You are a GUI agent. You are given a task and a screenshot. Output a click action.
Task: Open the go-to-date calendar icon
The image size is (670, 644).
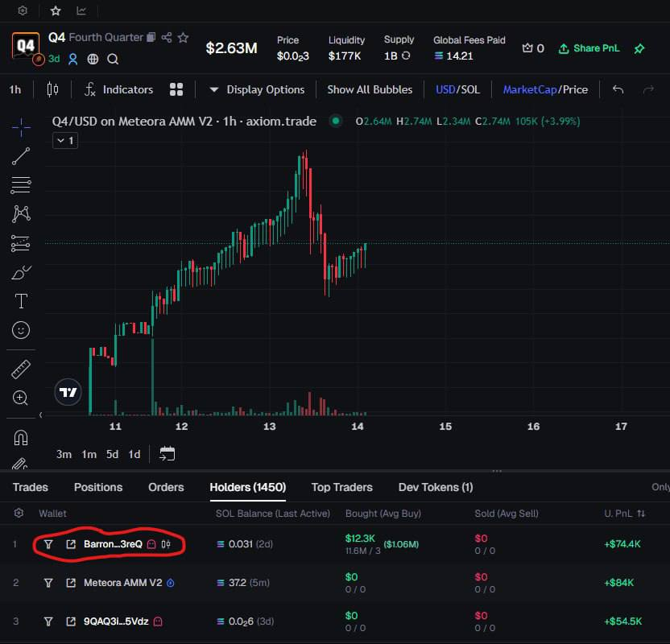coord(167,454)
